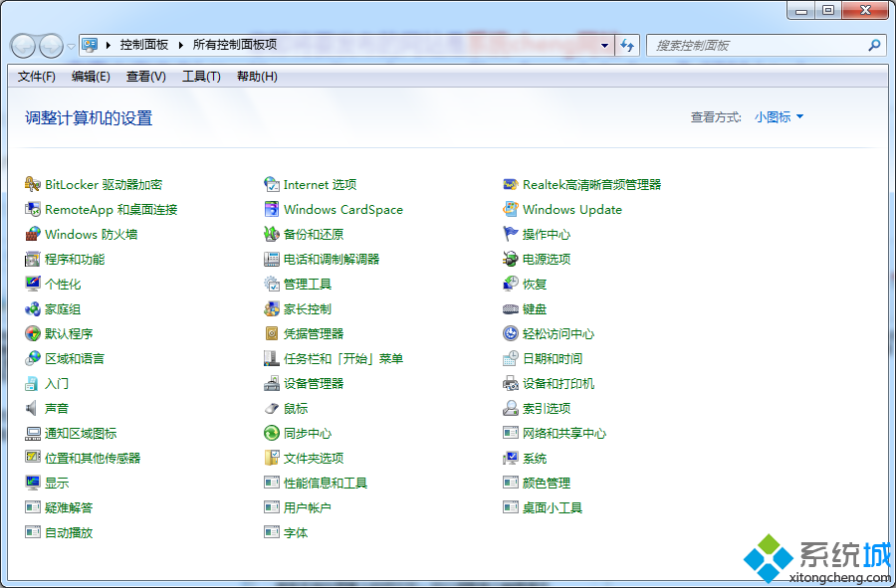Image resolution: width=896 pixels, height=588 pixels.
Task: Open the 系统 computer icon
Action: pos(511,458)
